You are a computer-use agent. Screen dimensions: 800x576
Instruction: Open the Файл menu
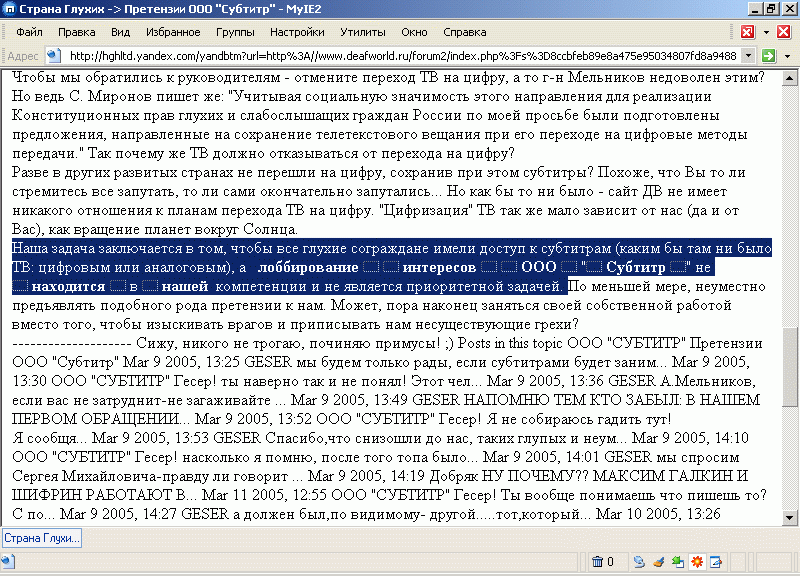[x=29, y=32]
